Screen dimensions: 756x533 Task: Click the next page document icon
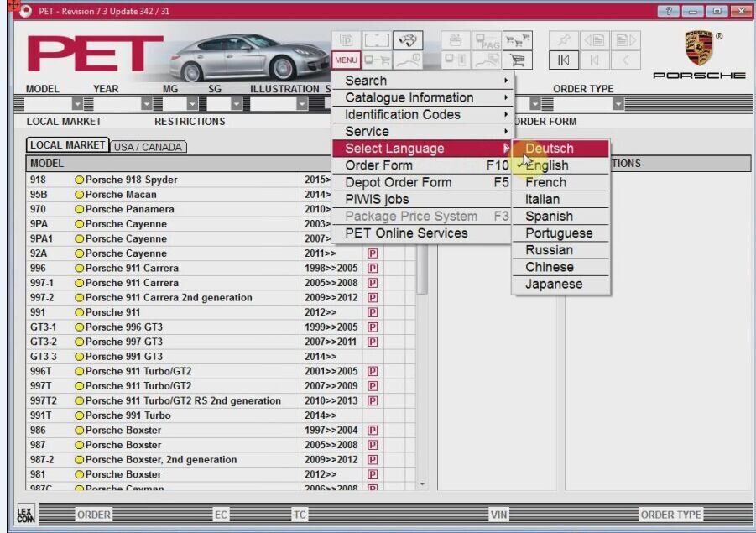tap(626, 40)
